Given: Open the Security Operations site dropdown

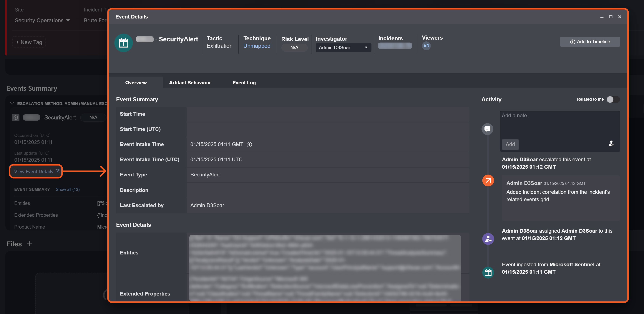Looking at the screenshot, I should [42, 21].
